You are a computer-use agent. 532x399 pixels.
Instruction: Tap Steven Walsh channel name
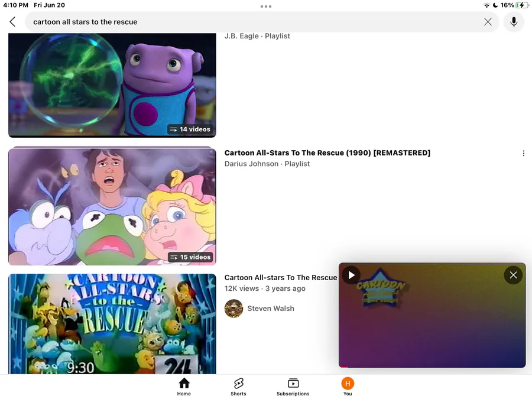(271, 309)
